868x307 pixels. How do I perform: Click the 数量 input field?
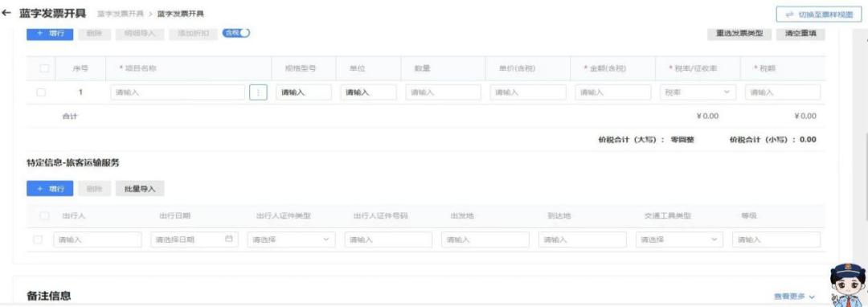point(444,92)
